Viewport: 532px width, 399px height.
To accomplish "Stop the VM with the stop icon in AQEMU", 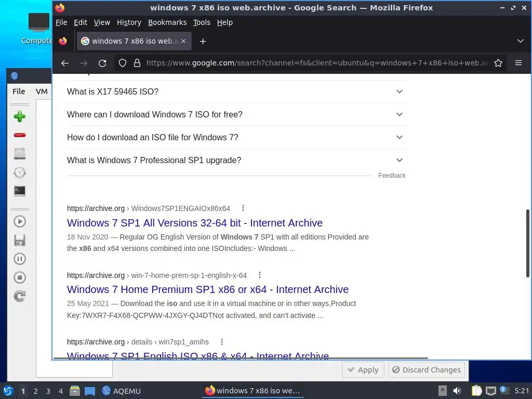I will [20, 277].
